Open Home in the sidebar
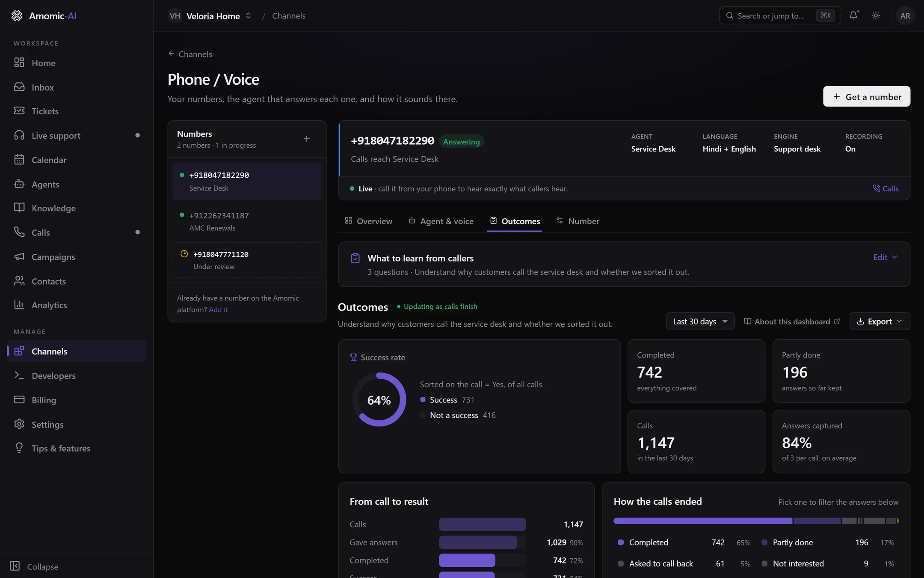924x578 pixels. click(x=77, y=63)
